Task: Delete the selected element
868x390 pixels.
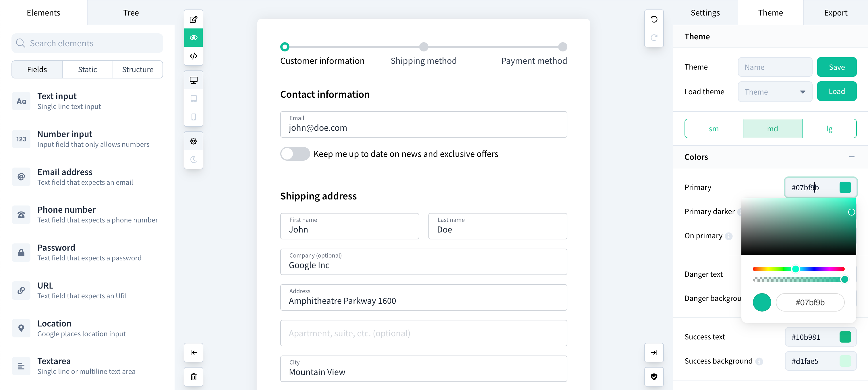Action: pyautogui.click(x=194, y=377)
